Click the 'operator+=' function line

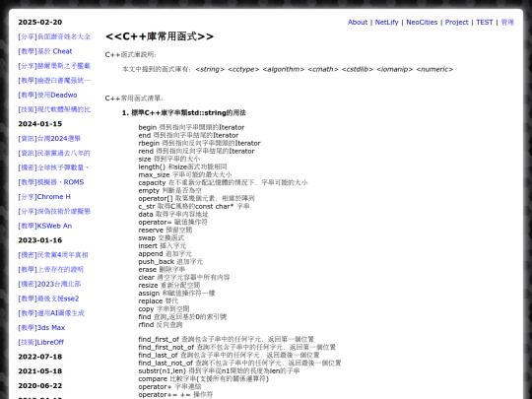point(175,395)
